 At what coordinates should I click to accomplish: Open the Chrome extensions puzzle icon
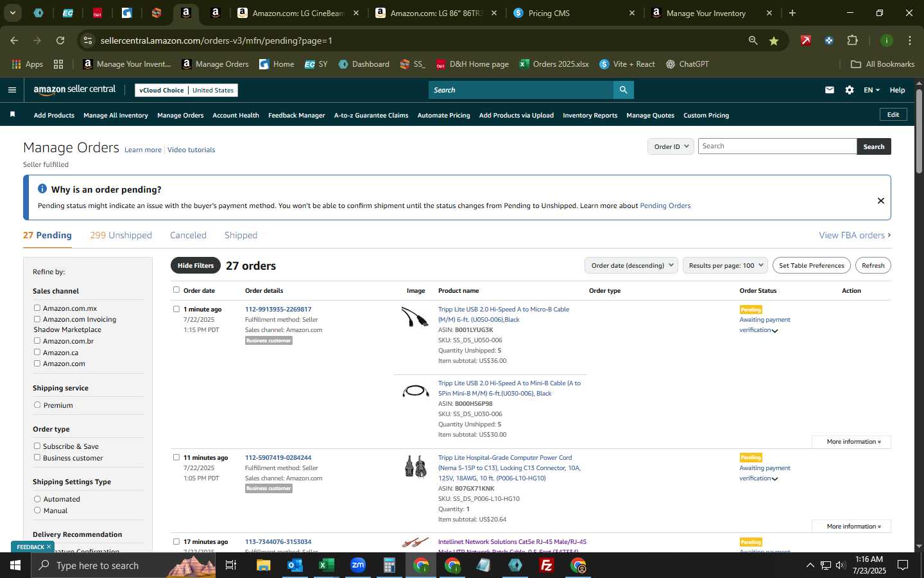click(852, 40)
